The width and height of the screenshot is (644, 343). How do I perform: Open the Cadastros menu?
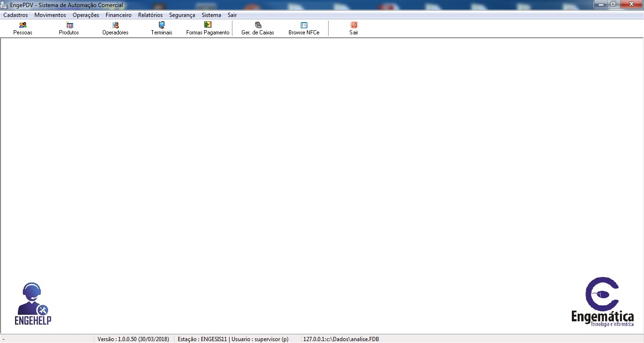tap(16, 15)
